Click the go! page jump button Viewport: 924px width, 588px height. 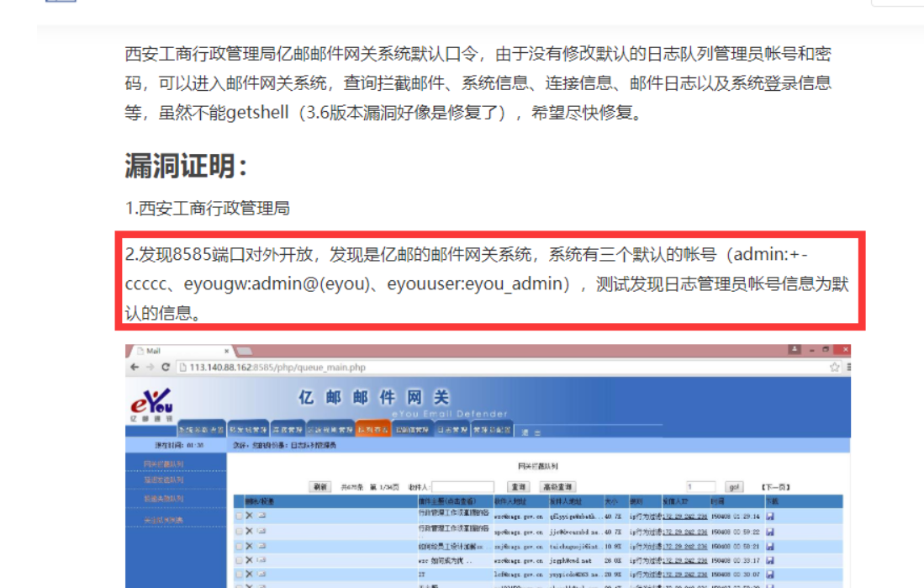pyautogui.click(x=734, y=486)
